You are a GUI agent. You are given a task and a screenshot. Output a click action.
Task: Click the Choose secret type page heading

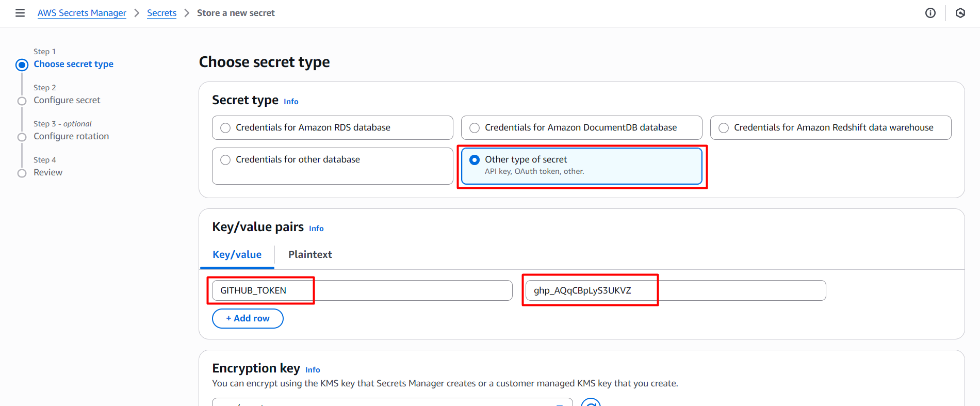click(x=265, y=62)
